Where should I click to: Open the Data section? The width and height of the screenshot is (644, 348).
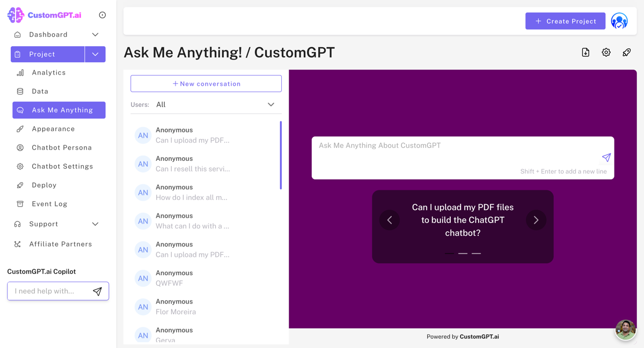(40, 91)
